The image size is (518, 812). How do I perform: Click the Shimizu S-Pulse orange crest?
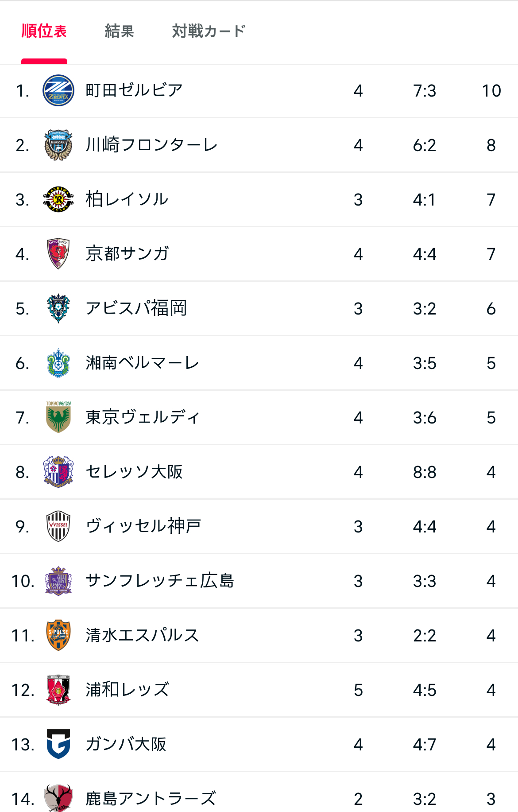(58, 635)
